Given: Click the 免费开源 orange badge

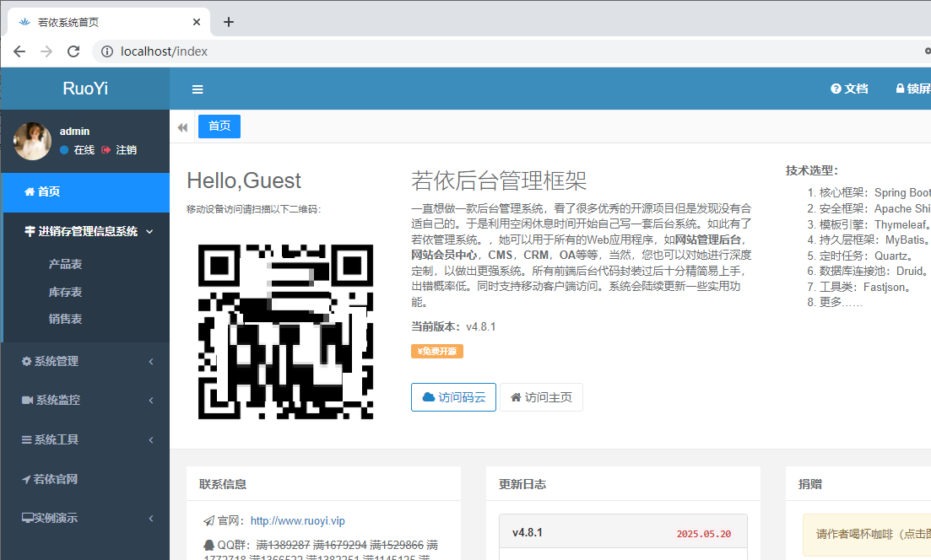Looking at the screenshot, I should click(437, 351).
